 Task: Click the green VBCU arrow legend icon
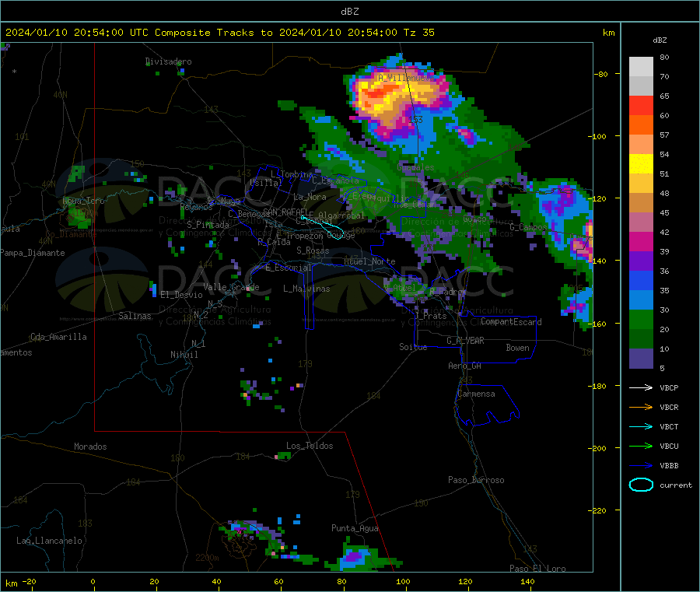[x=641, y=446]
